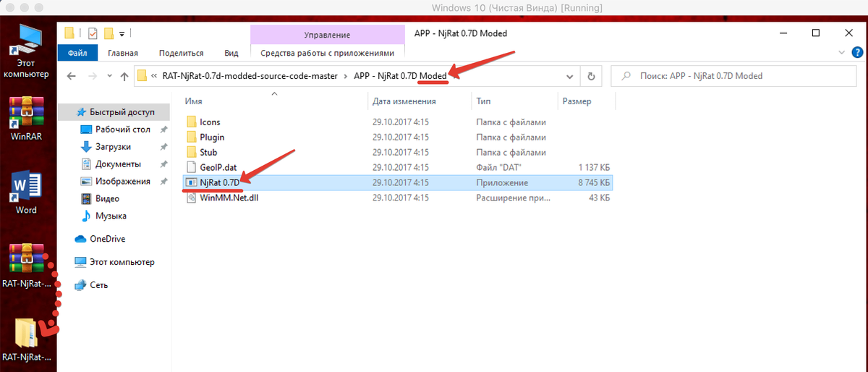This screenshot has width=868, height=372.
Task: Select the Управление contextual tab header
Action: click(327, 35)
